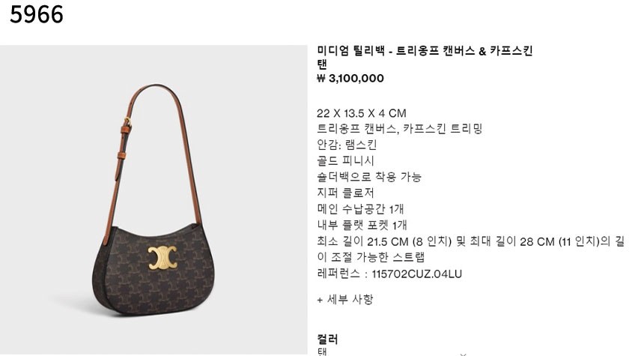The height and width of the screenshot is (356, 644).
Task: Click the 메인 수납공간 1개 line
Action: [x=360, y=209]
